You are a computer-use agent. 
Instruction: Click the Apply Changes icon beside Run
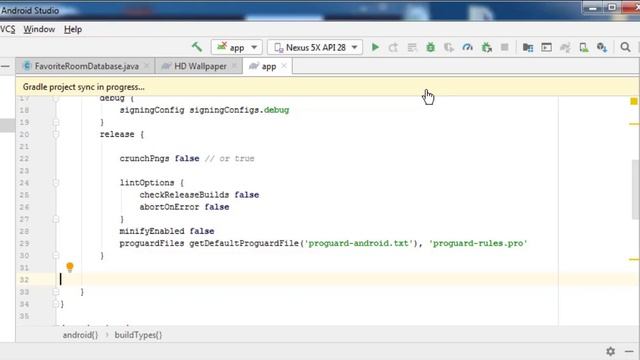coord(393,47)
